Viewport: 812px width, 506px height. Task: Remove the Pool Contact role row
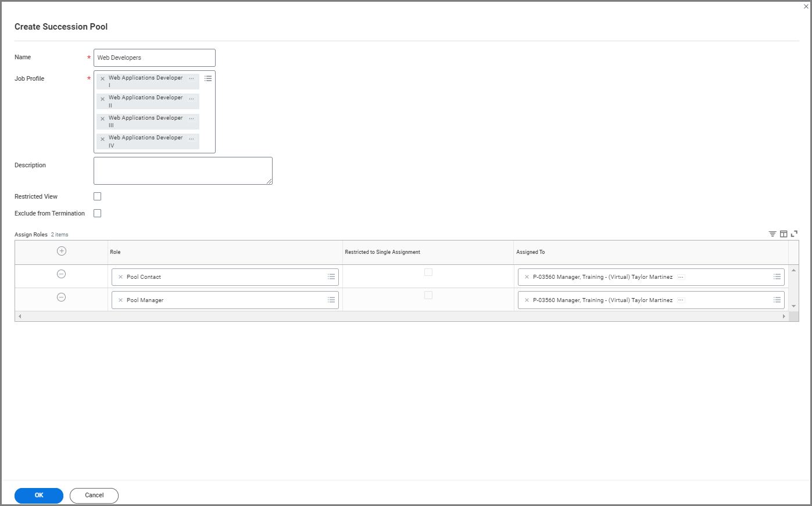(x=61, y=274)
